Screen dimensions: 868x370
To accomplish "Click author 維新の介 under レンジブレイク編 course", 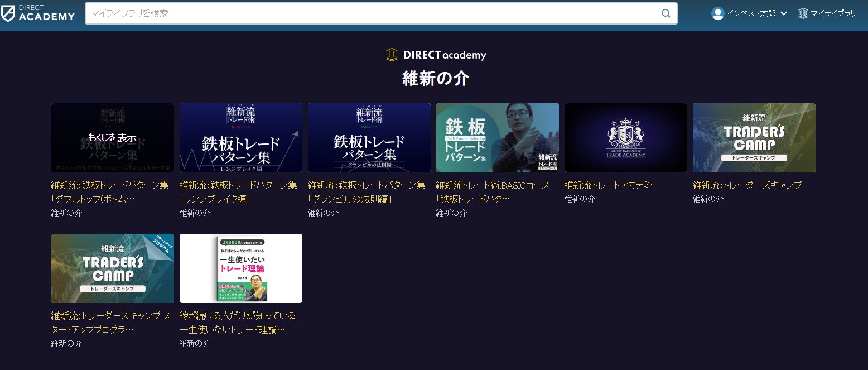I will [x=195, y=213].
